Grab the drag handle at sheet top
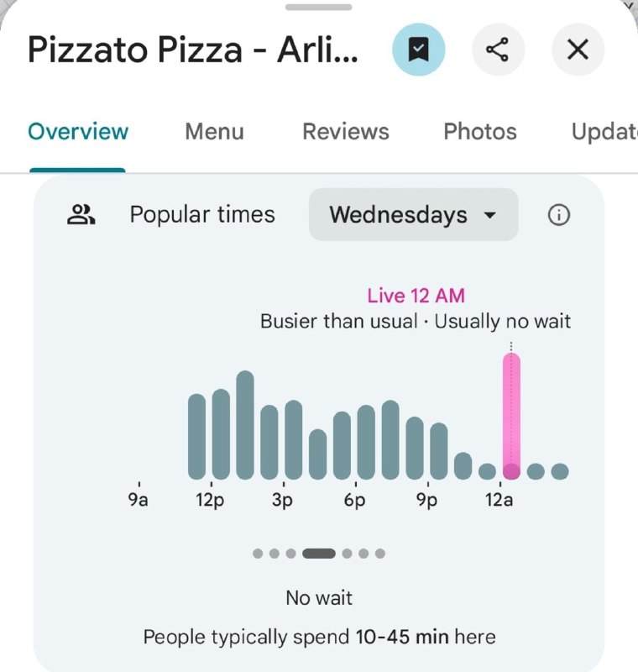Screen dimensions: 638x672 pyautogui.click(x=318, y=7)
